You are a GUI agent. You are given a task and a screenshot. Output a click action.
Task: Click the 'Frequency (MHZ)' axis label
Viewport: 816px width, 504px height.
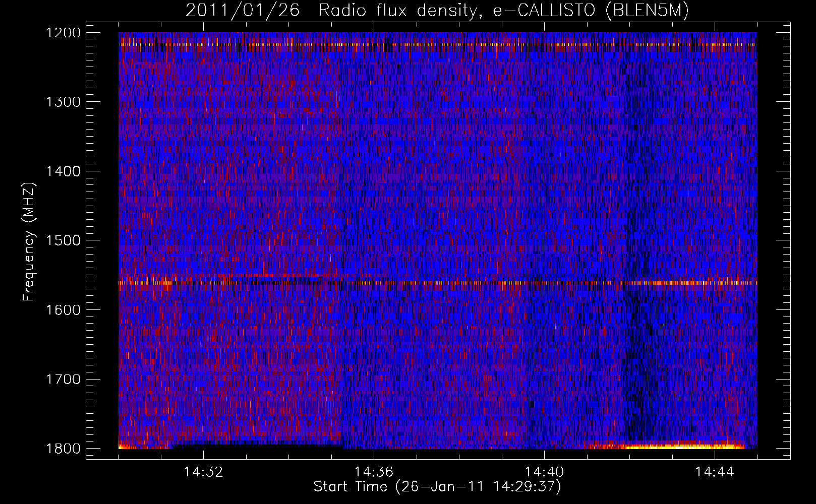[29, 242]
